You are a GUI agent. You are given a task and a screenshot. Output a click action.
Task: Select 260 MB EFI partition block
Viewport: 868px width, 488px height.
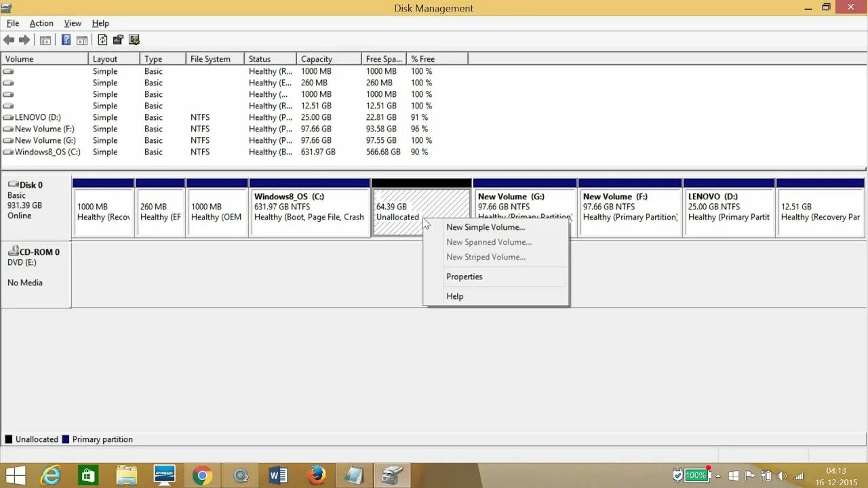tap(160, 207)
